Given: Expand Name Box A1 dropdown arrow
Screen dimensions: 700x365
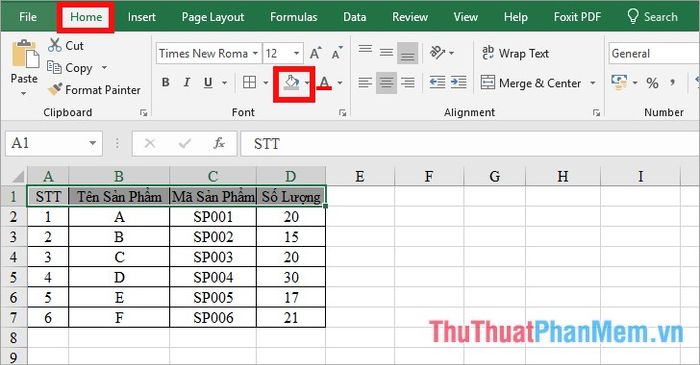Looking at the screenshot, I should [92, 143].
